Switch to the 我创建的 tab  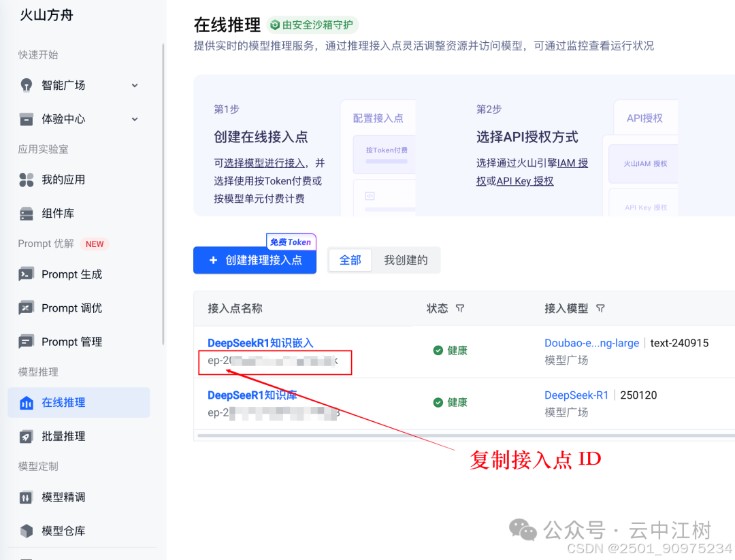point(406,260)
